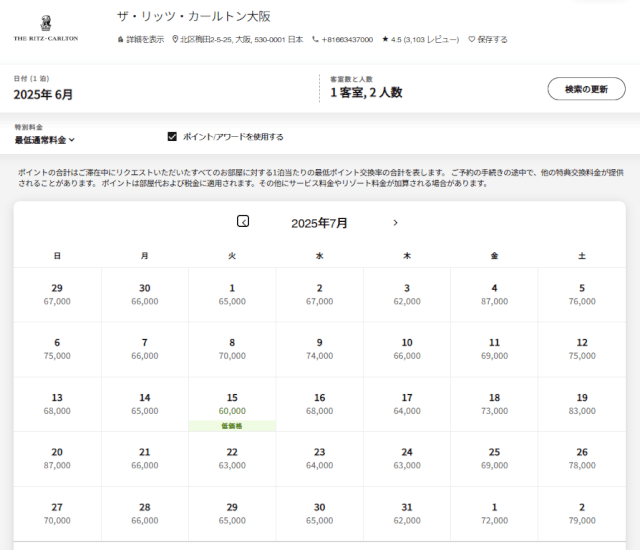Save the hotel with 保存する heart
Screen dimensions: 640x550
[x=488, y=40]
